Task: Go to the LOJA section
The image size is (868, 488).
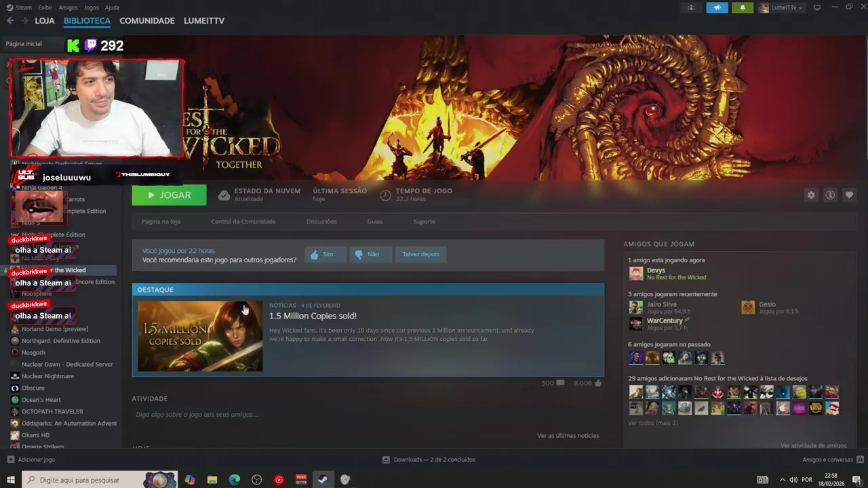Action: [45, 21]
